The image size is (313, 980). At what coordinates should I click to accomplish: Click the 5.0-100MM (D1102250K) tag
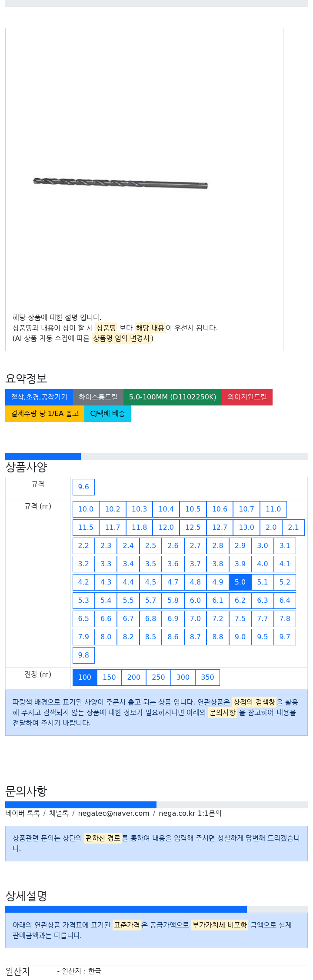point(173,397)
